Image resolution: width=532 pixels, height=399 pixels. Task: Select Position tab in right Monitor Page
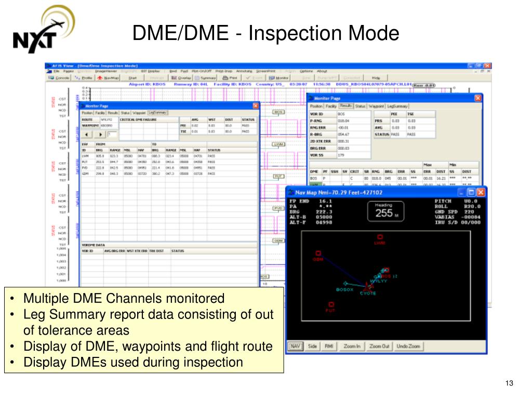(x=316, y=106)
